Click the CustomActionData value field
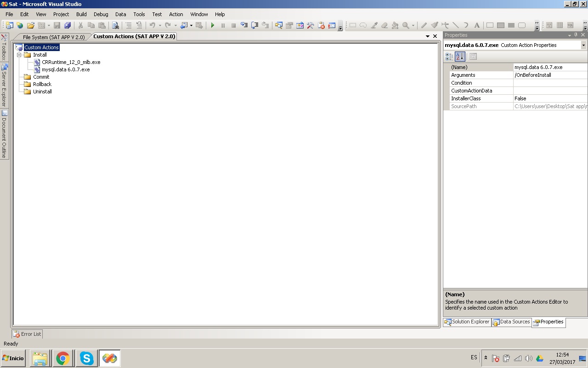 point(550,91)
